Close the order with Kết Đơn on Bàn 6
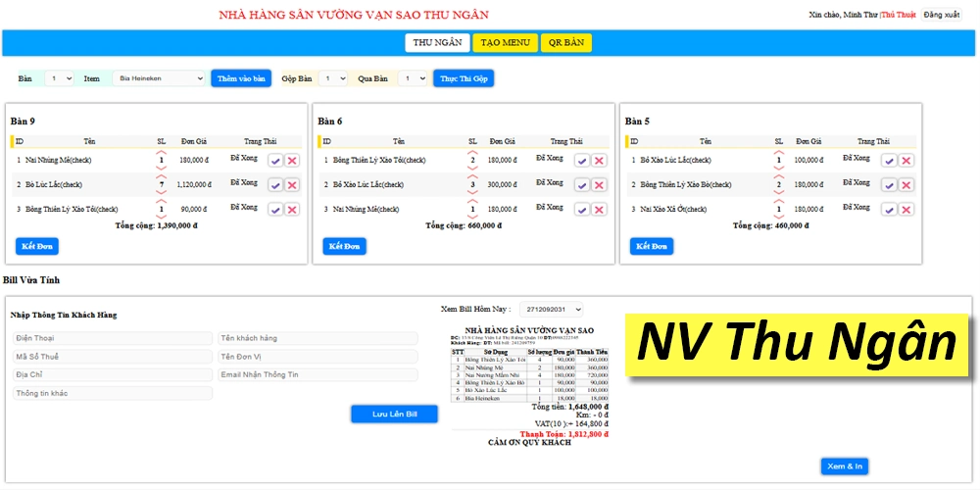 [344, 246]
